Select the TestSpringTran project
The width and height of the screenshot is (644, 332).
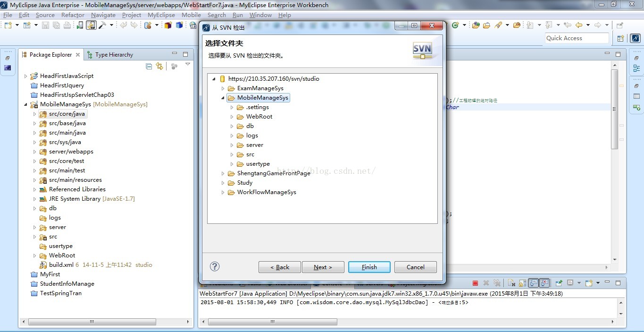click(x=61, y=293)
